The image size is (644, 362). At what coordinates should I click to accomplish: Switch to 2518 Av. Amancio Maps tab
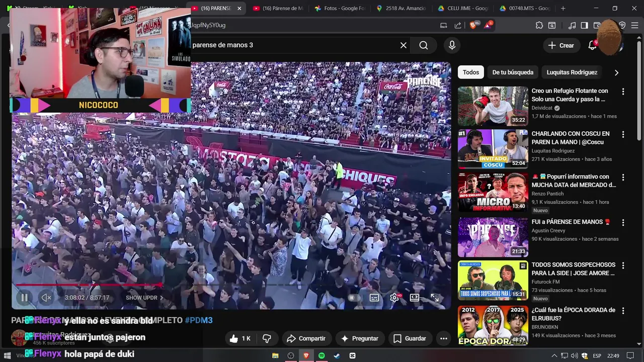pyautogui.click(x=401, y=9)
